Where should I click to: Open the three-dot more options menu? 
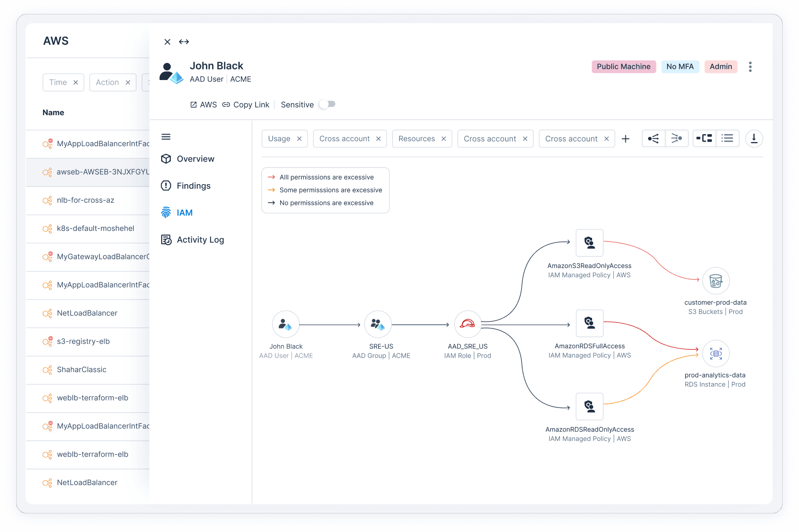pos(750,67)
